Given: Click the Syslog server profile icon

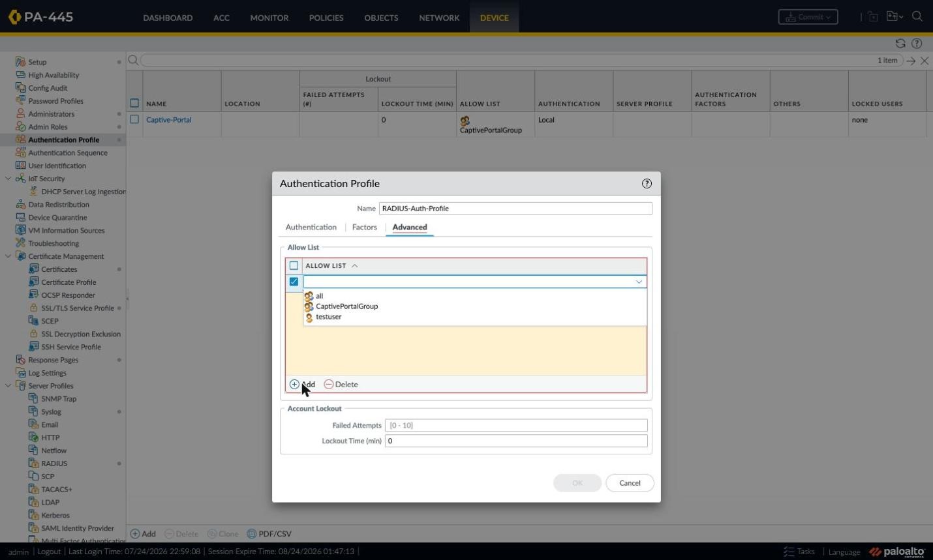Looking at the screenshot, I should 33,411.
